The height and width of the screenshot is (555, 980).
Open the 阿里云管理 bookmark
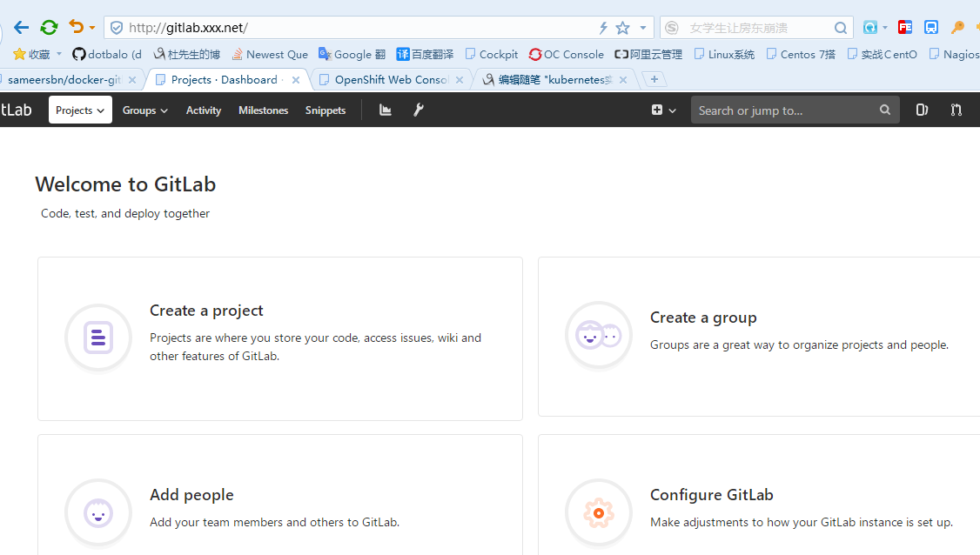tap(648, 55)
